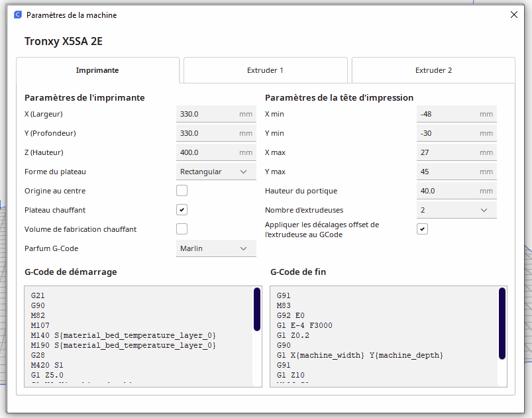Image resolution: width=532 pixels, height=418 pixels.
Task: Edit the X min value field
Action: (456, 114)
